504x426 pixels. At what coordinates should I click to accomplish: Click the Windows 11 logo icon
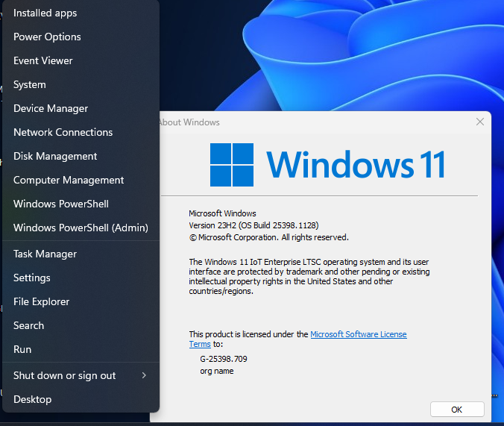[x=232, y=165]
